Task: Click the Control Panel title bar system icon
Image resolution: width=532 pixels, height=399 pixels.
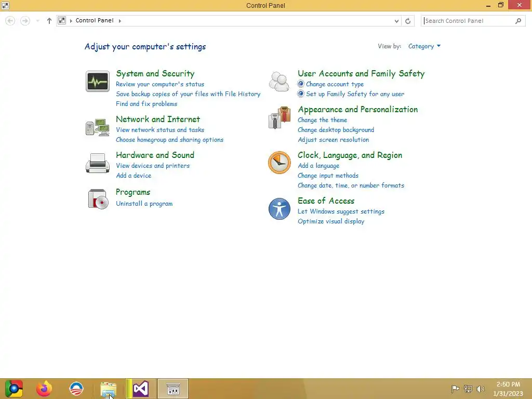Action: 5,5
